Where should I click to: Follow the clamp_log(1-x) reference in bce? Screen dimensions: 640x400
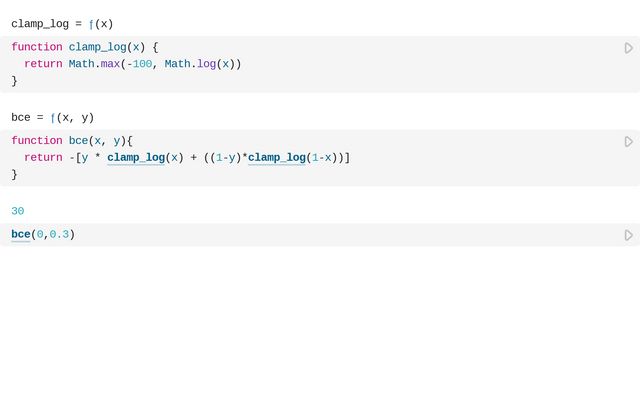point(276,158)
